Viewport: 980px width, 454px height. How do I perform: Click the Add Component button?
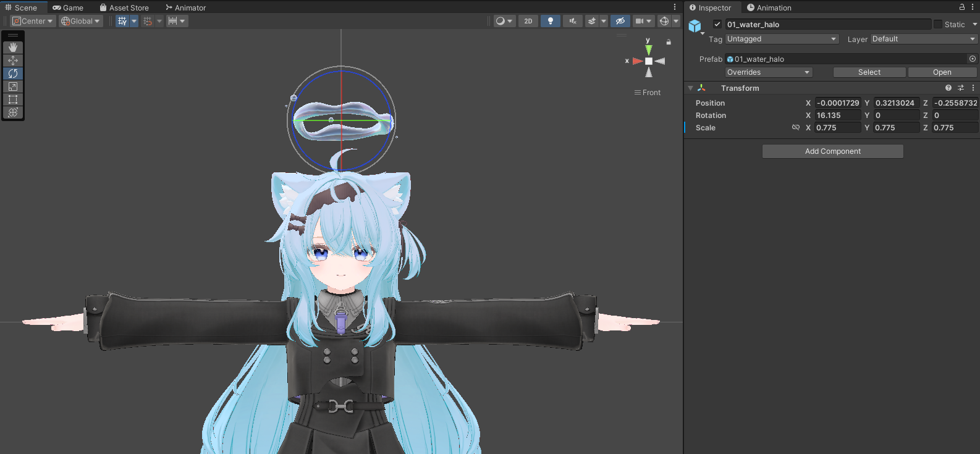point(832,151)
